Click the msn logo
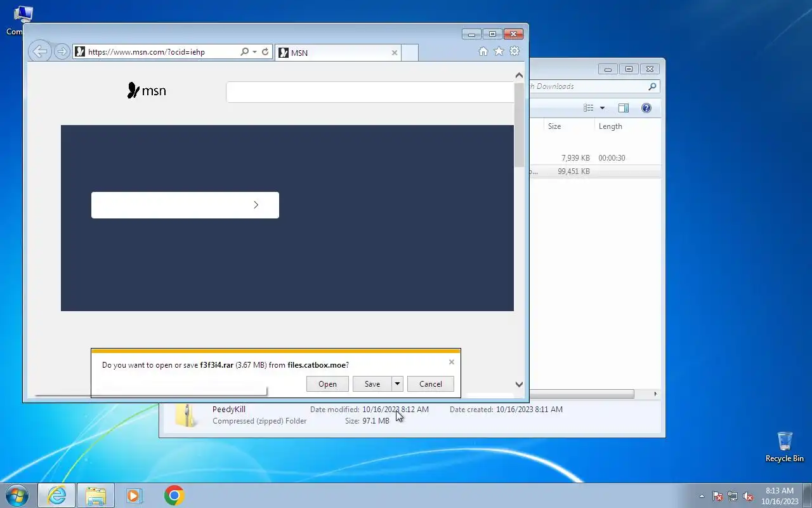Image resolution: width=812 pixels, height=508 pixels. 147,91
